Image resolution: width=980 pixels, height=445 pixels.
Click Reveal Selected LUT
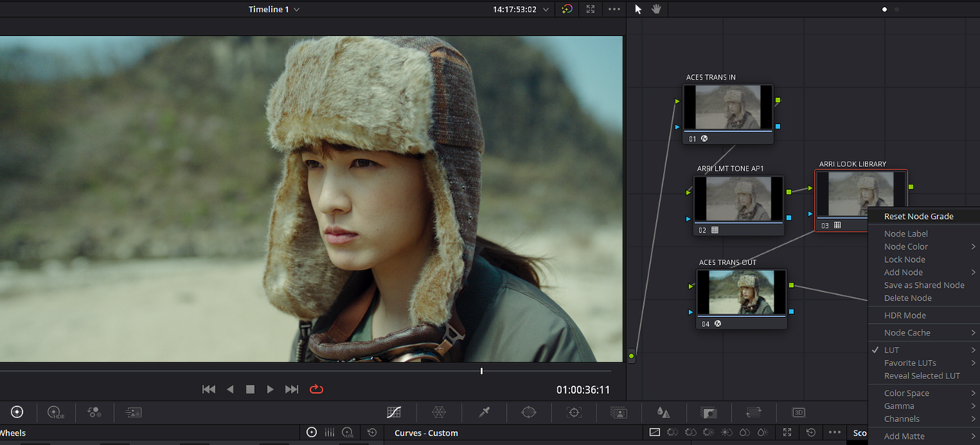click(923, 376)
